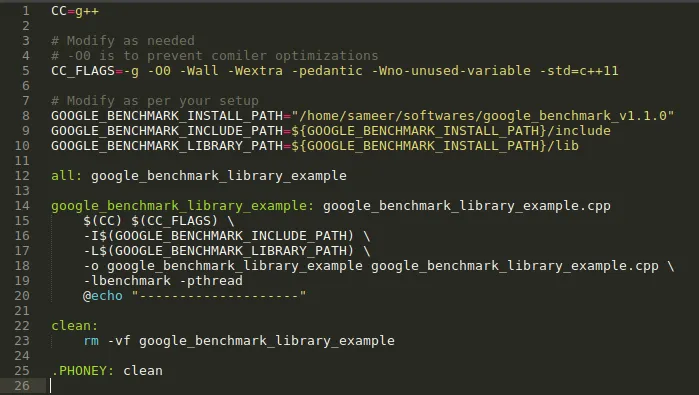Click GOOGLE_BENCHMARK_LIBRARY_PATH variable on line 10
Screen dimensions: 699x395
tap(167, 146)
